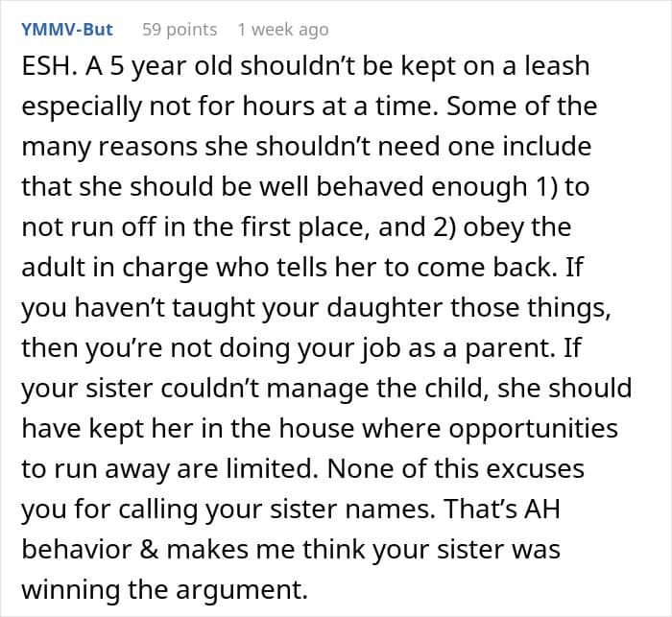Click the phrase 'hours at a time'
The image size is (672, 617).
pyautogui.click(x=336, y=107)
